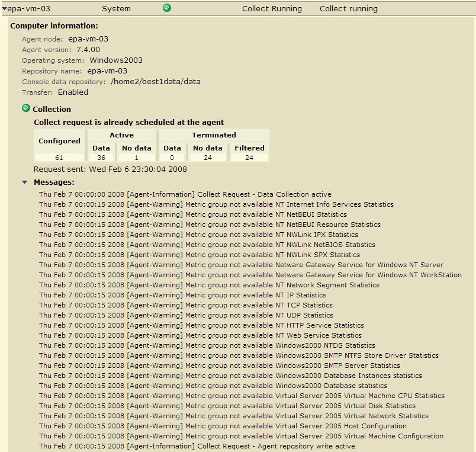The image size is (476, 452).
Task: Click the Request sent timestamp line
Action: coord(110,169)
